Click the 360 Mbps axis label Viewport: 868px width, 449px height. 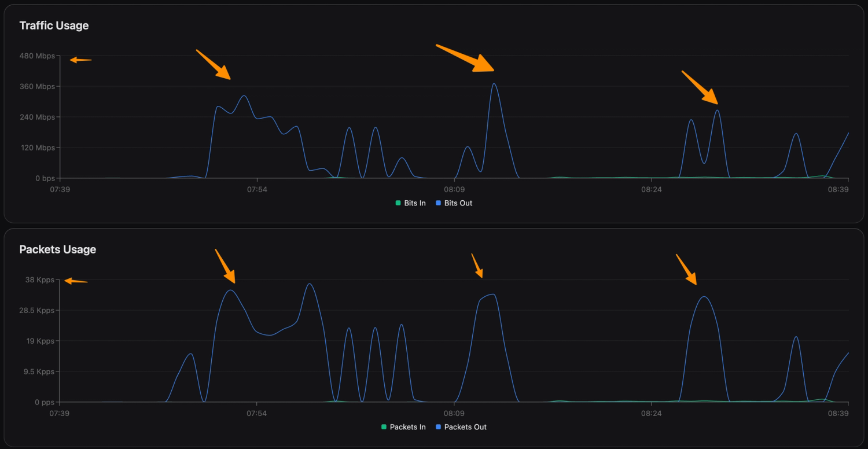(37, 87)
